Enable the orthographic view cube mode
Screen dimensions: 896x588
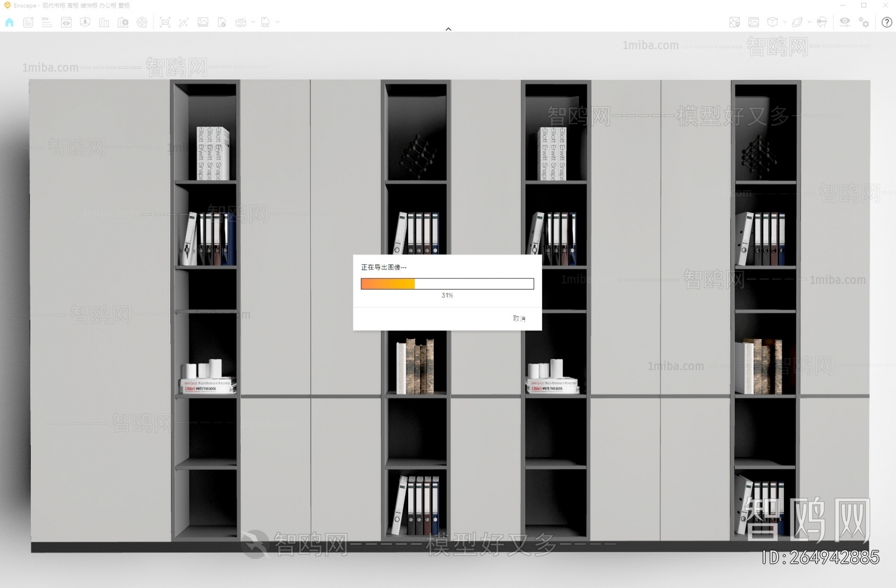pyautogui.click(x=772, y=22)
